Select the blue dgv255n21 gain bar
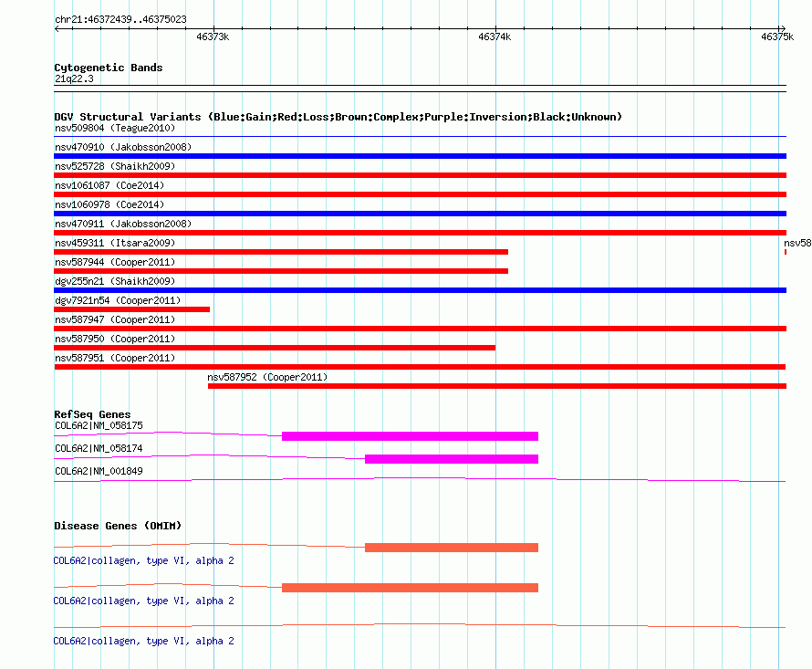The height and width of the screenshot is (669, 812). [420, 290]
